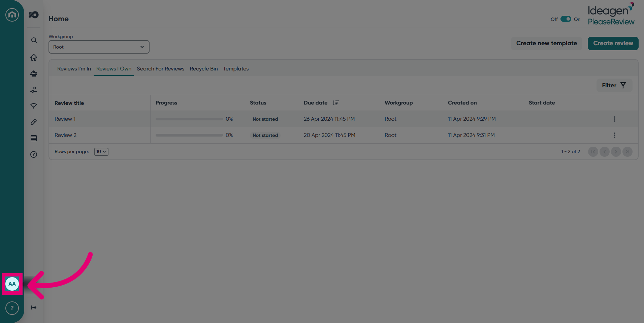
Task: Click Review 1 Not started status
Action: tap(265, 119)
